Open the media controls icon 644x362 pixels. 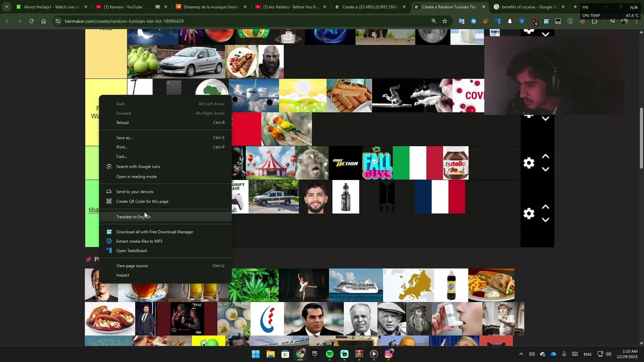(x=612, y=21)
